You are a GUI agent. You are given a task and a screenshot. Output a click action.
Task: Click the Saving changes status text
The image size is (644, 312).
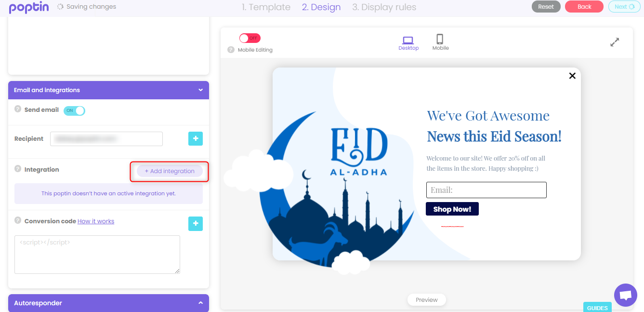click(92, 7)
